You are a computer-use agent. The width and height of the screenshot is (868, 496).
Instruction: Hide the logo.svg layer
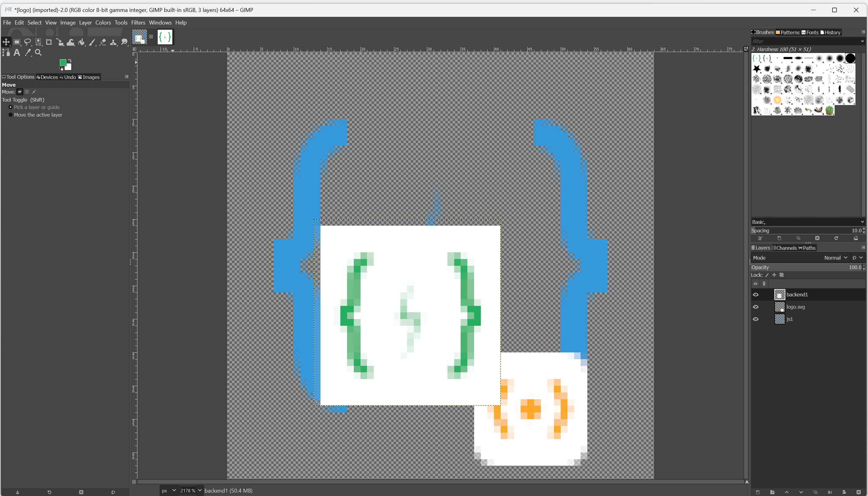756,307
